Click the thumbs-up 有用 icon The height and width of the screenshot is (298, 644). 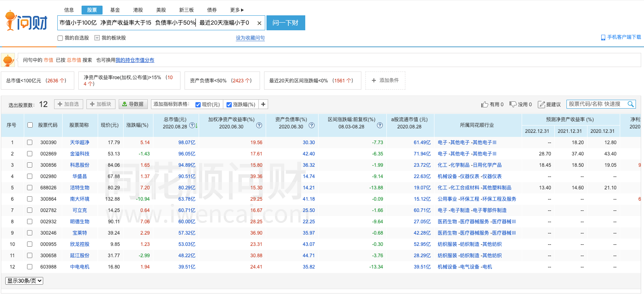coord(485,105)
